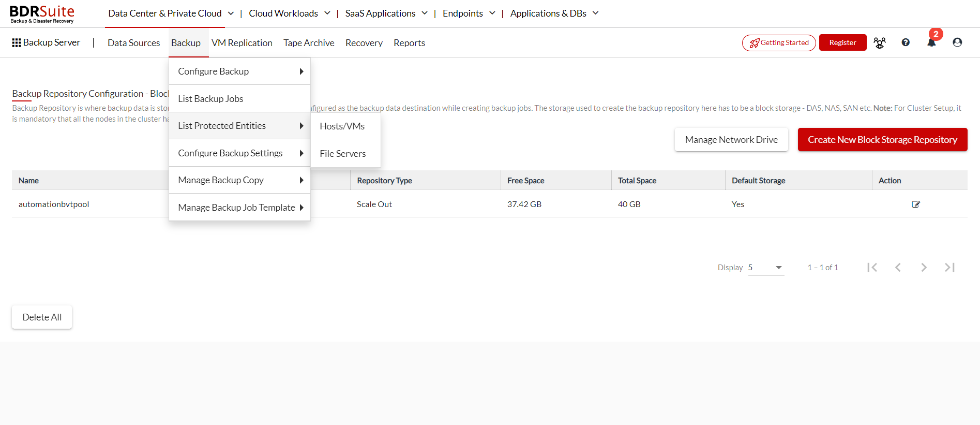The width and height of the screenshot is (980, 425).
Task: Click Manage Network Drive button
Action: coord(731,140)
